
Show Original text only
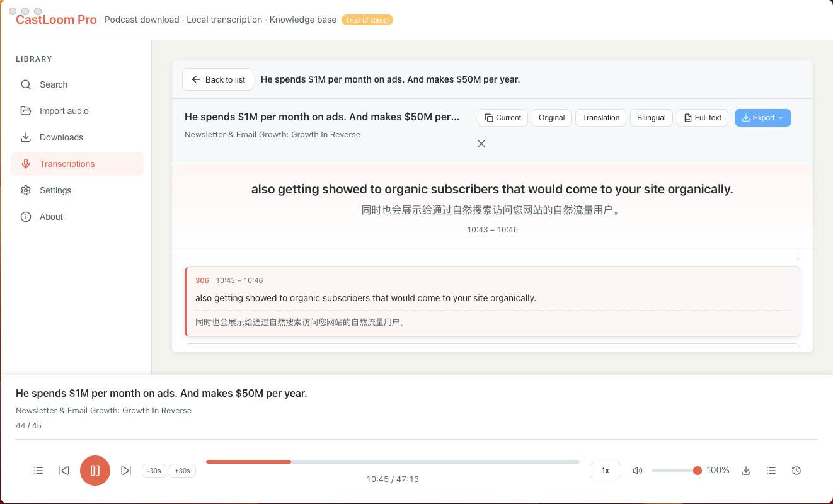(x=551, y=118)
